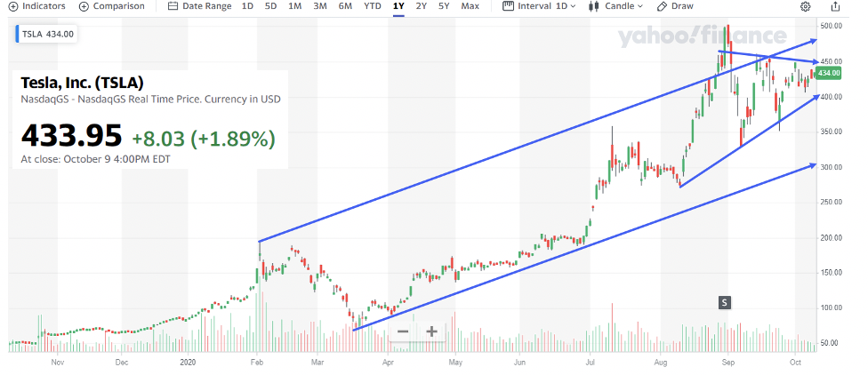Select the 5D range

[270, 6]
